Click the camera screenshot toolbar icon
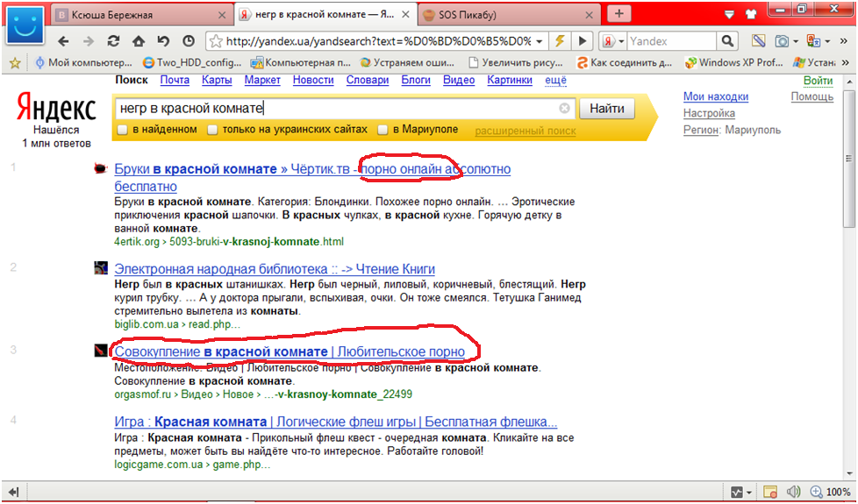The image size is (858, 504). (x=782, y=41)
